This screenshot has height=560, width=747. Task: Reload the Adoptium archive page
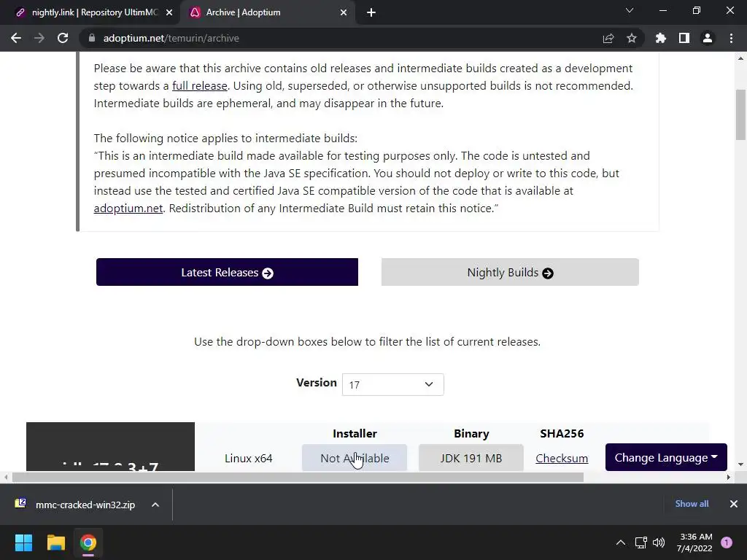(63, 38)
